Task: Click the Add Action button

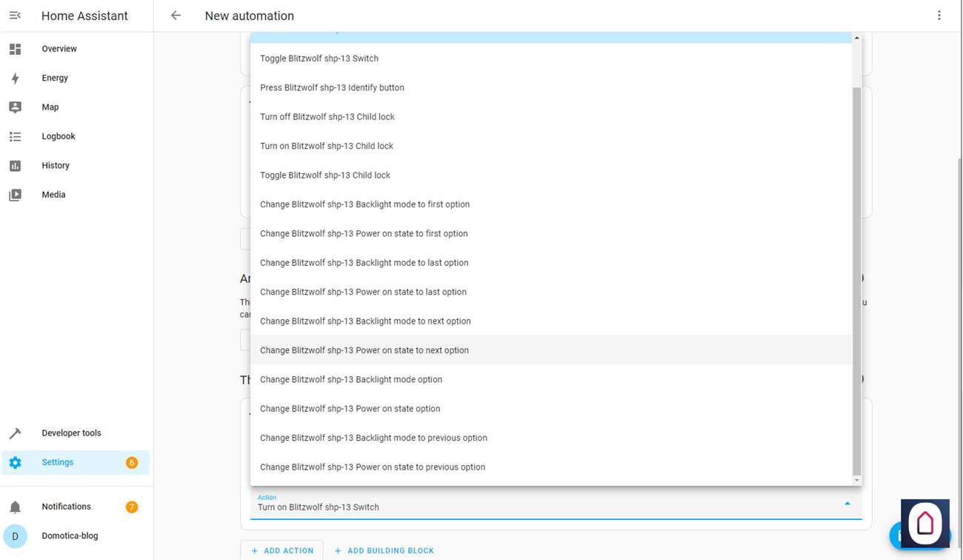Action: (282, 550)
